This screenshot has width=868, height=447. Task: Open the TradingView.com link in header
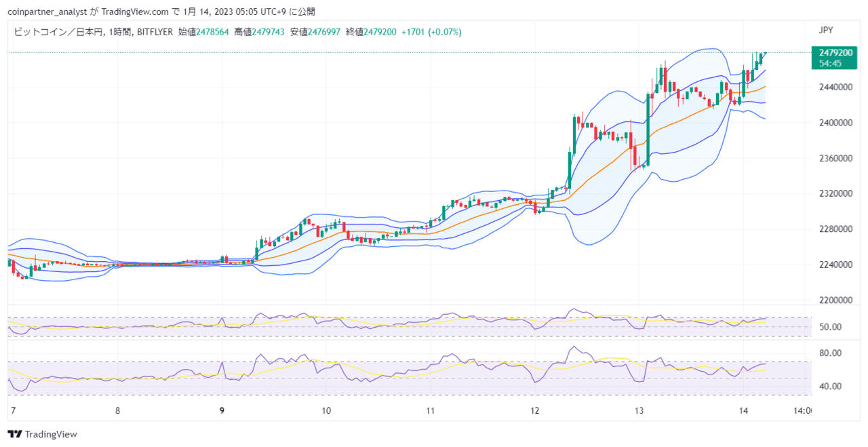132,12
